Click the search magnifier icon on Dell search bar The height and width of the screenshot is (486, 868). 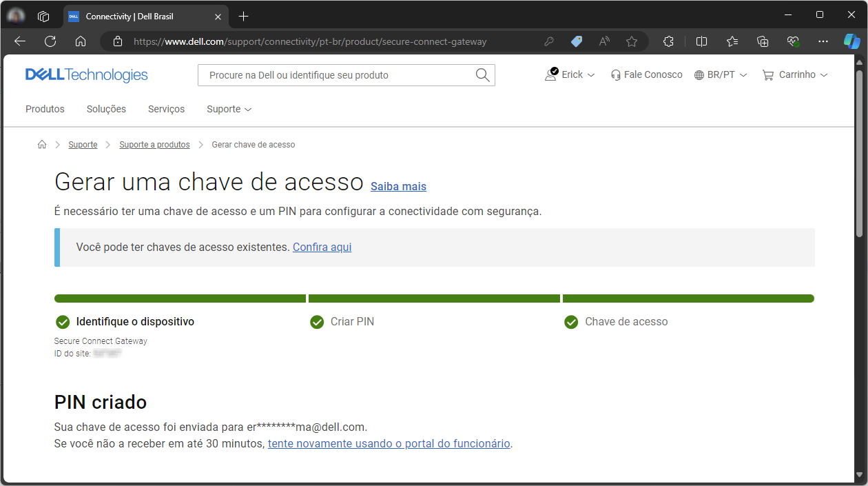482,74
